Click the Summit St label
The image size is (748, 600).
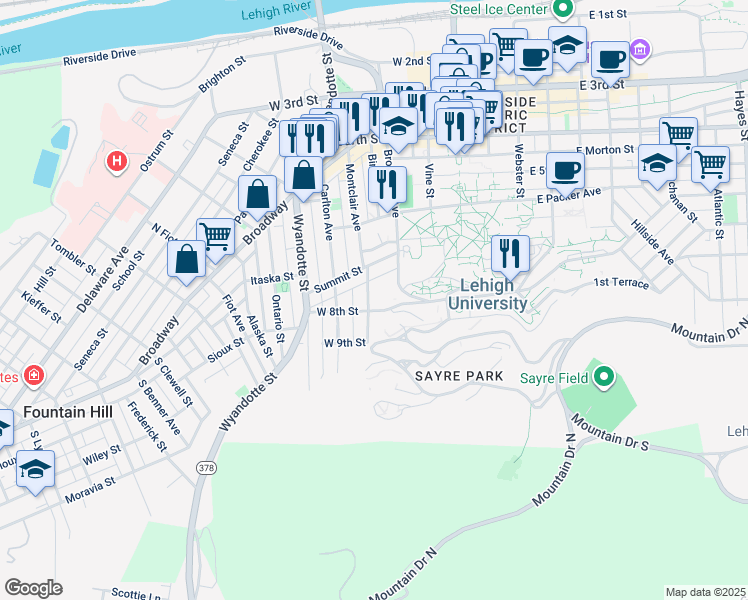coord(338,280)
